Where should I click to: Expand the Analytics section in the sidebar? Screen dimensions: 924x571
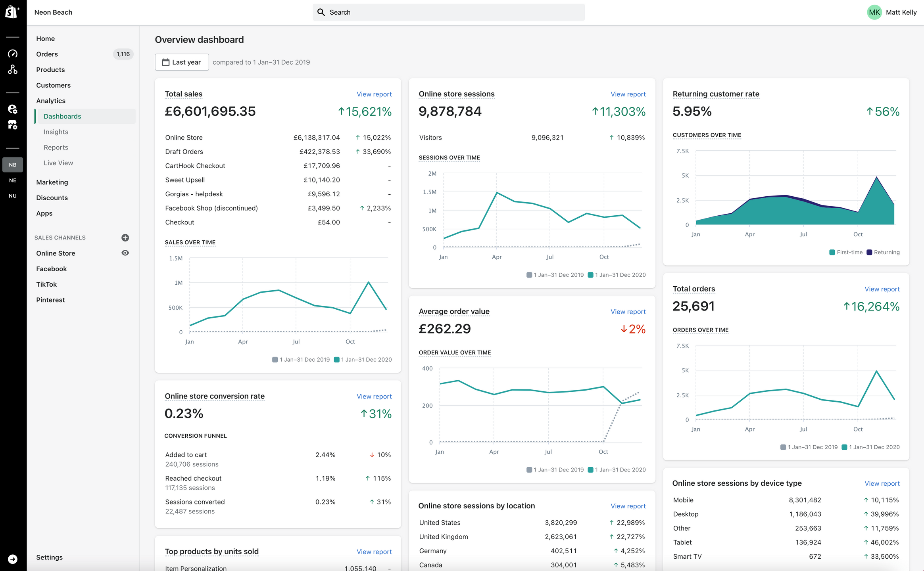51,101
